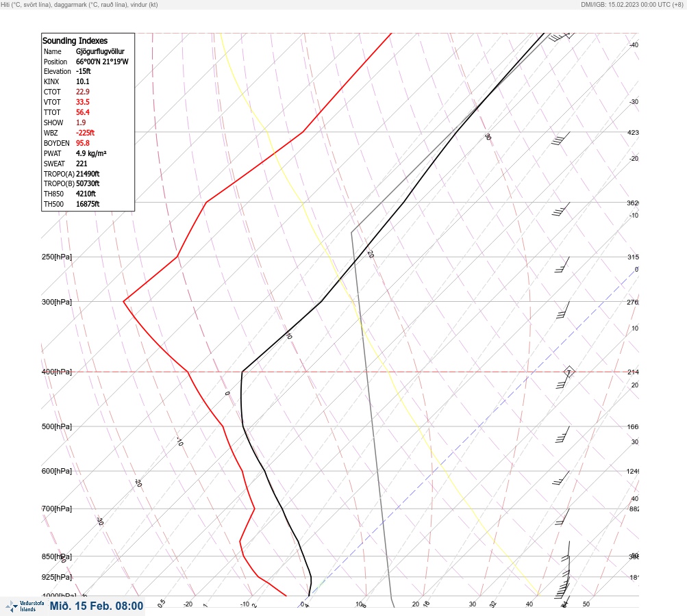
Task: Click the KINX index label
Action: click(x=51, y=81)
